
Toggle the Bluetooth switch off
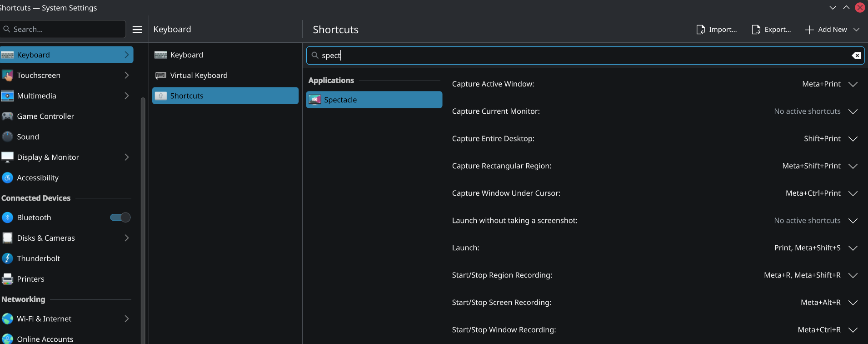tap(120, 218)
